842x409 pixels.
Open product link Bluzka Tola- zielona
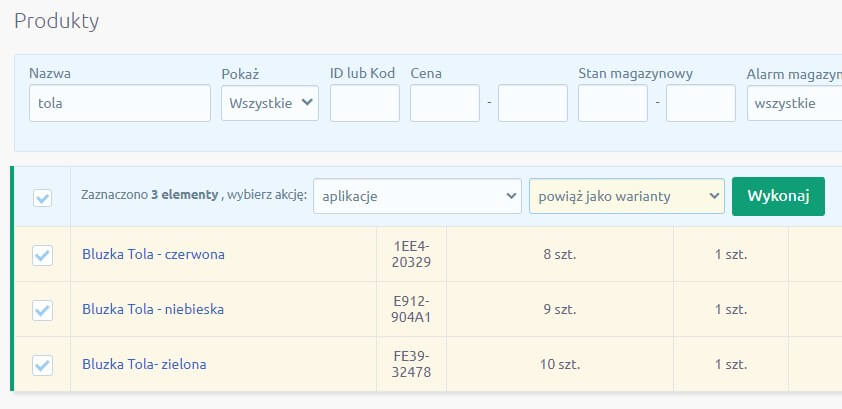click(144, 364)
